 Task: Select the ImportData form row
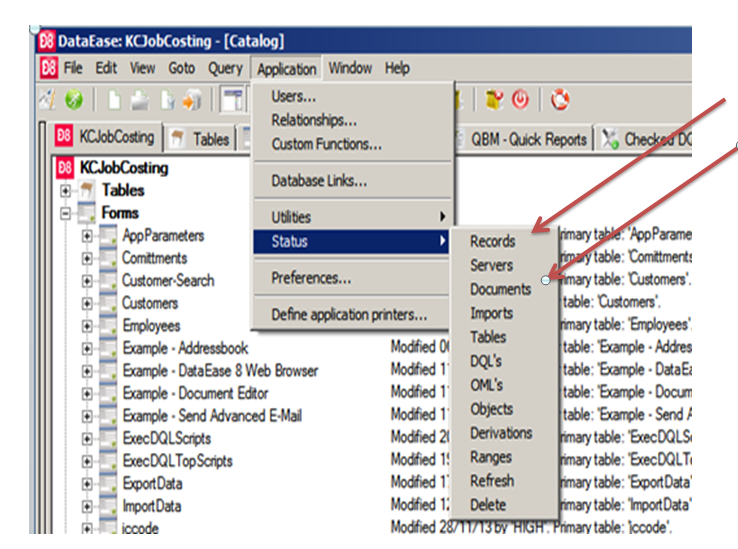(152, 506)
